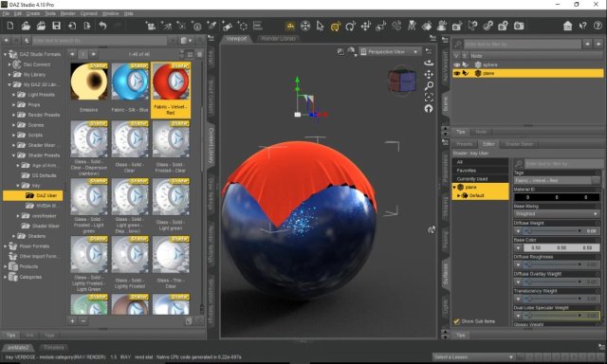Toggle the Show Sub Items checkbox

pos(456,321)
